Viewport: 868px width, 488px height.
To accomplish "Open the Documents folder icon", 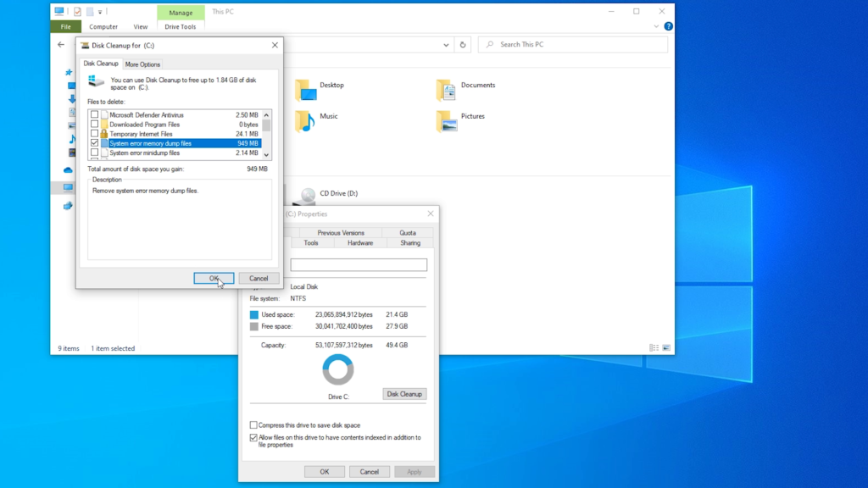I will coord(446,90).
